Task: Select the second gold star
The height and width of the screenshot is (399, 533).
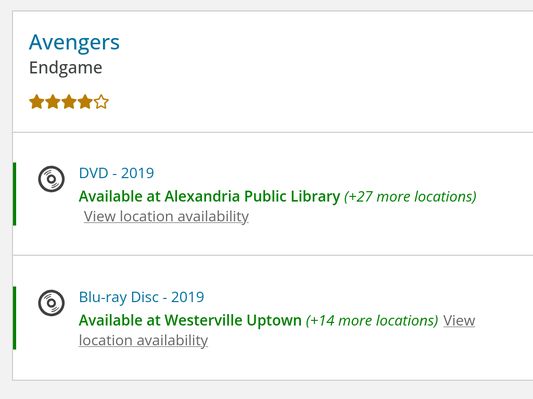Action: tap(53, 102)
